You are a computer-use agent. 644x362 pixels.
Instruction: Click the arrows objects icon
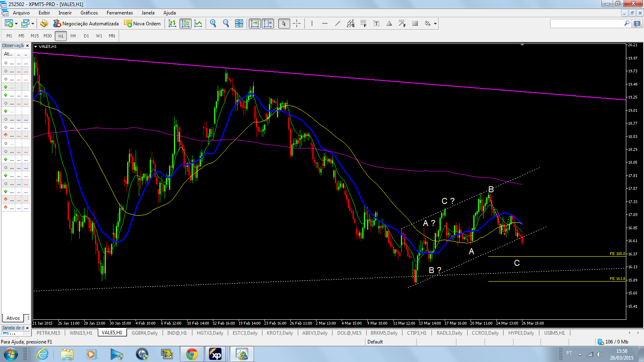(427, 23)
